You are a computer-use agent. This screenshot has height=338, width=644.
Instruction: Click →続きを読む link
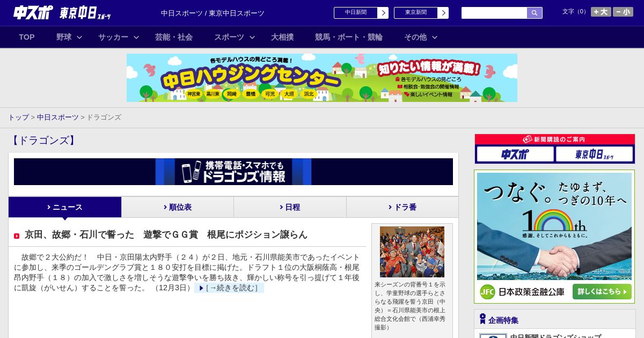tap(229, 288)
